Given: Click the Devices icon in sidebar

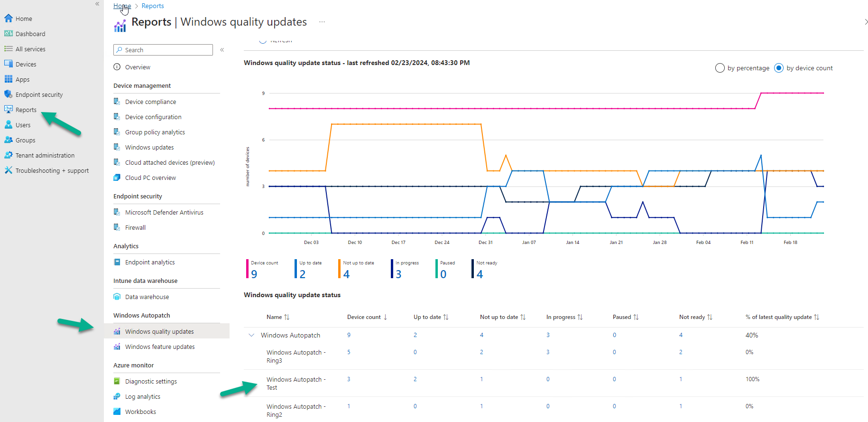Looking at the screenshot, I should [9, 64].
